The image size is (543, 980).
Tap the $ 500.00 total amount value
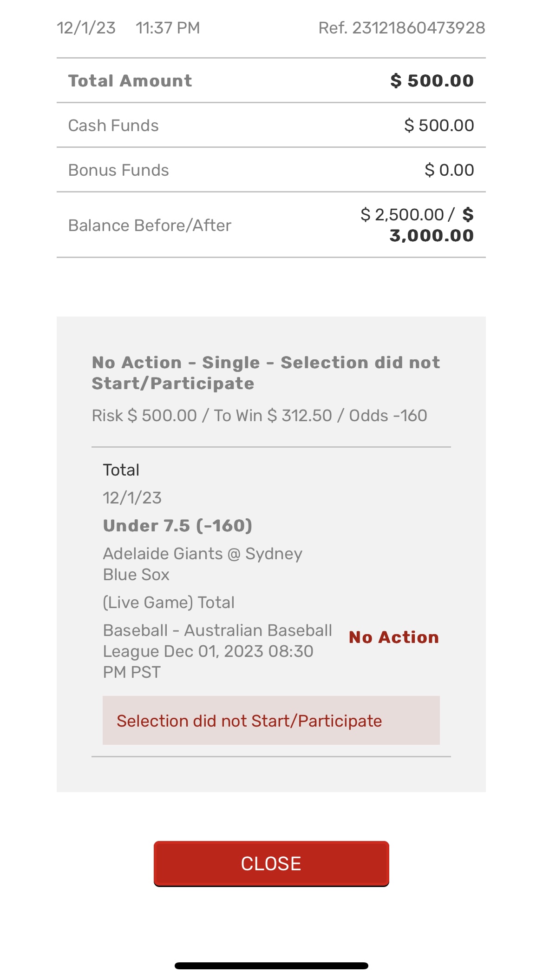pos(432,80)
